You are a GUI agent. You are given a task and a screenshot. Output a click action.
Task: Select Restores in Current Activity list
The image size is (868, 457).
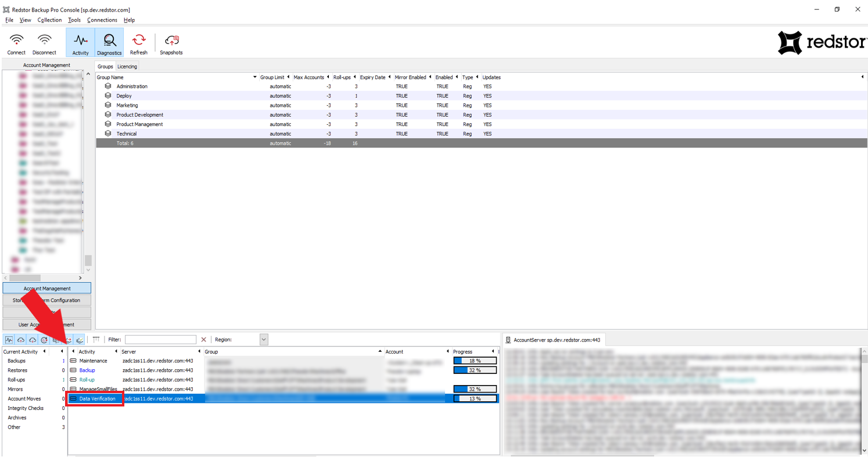click(x=17, y=370)
